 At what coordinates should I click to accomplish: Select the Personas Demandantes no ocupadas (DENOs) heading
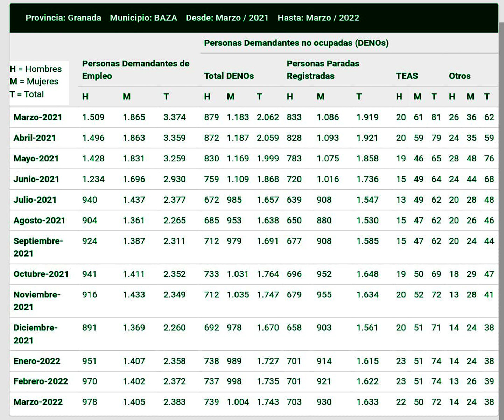(x=296, y=43)
